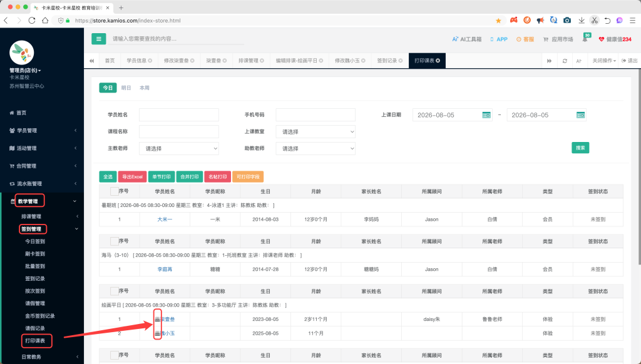Close the 打印课表 tab with its X icon
Screen dimensions: 641x364
click(x=438, y=61)
